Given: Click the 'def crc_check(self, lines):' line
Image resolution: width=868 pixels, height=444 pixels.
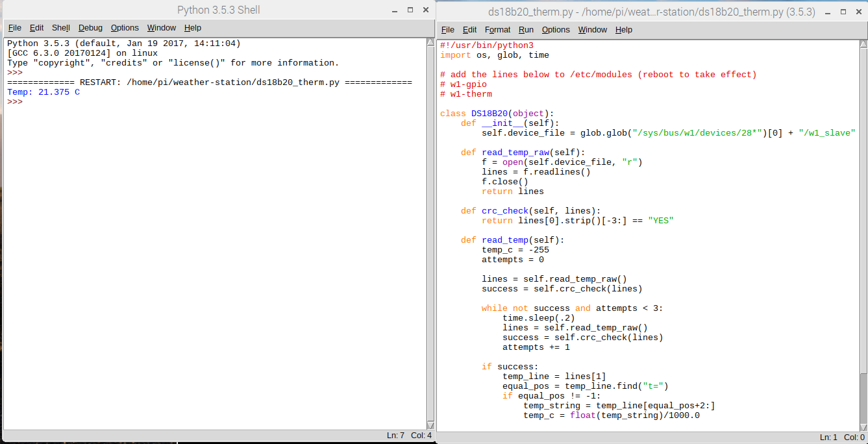Looking at the screenshot, I should (531, 211).
